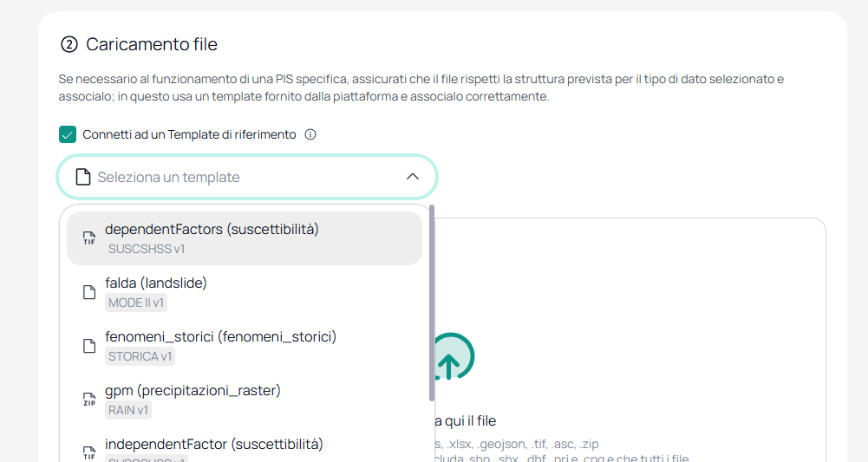Click the document icon in template selector
Image resolution: width=868 pixels, height=462 pixels.
[83, 177]
